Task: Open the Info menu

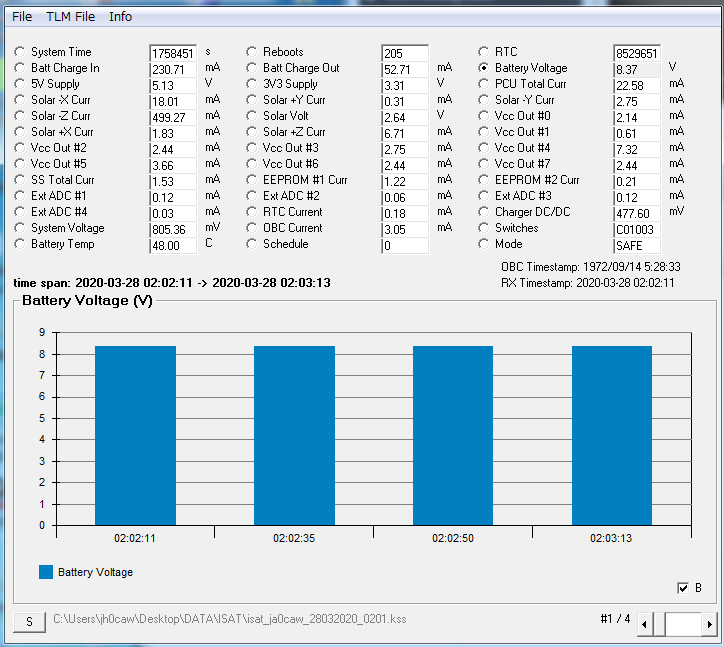Action: tap(120, 17)
